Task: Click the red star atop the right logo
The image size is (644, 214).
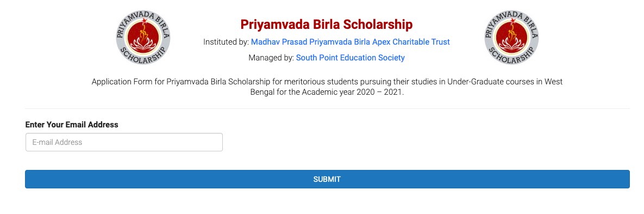Action: 511,21
